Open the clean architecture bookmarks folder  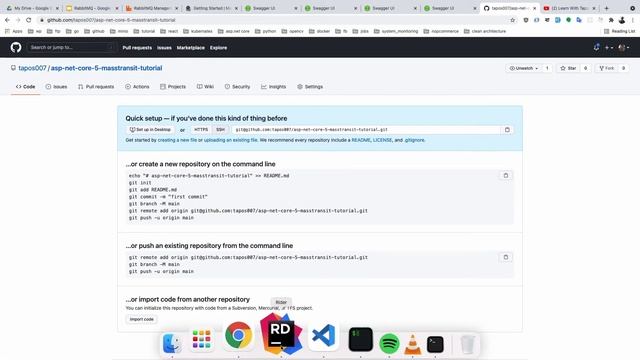[484, 31]
